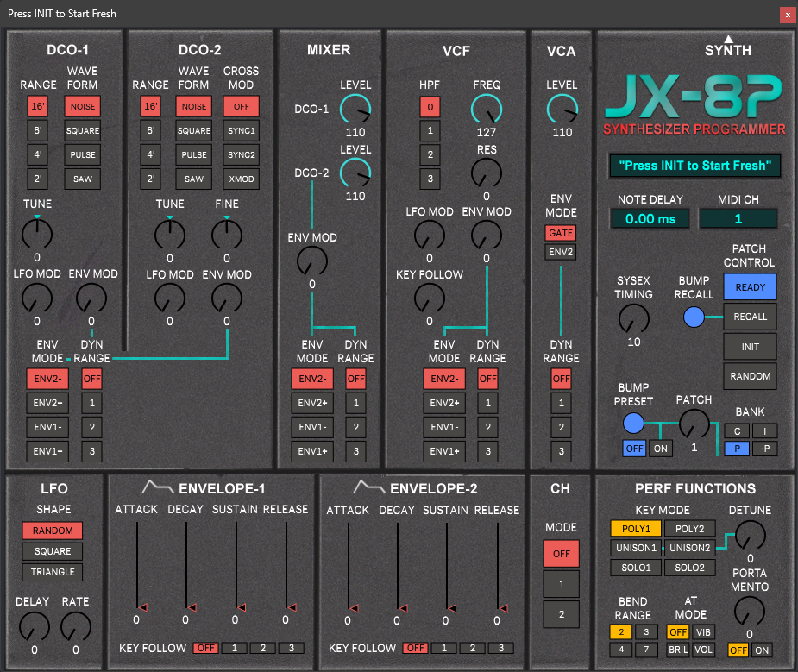Click the RECALL button
This screenshot has width=798, height=672.
[x=751, y=317]
